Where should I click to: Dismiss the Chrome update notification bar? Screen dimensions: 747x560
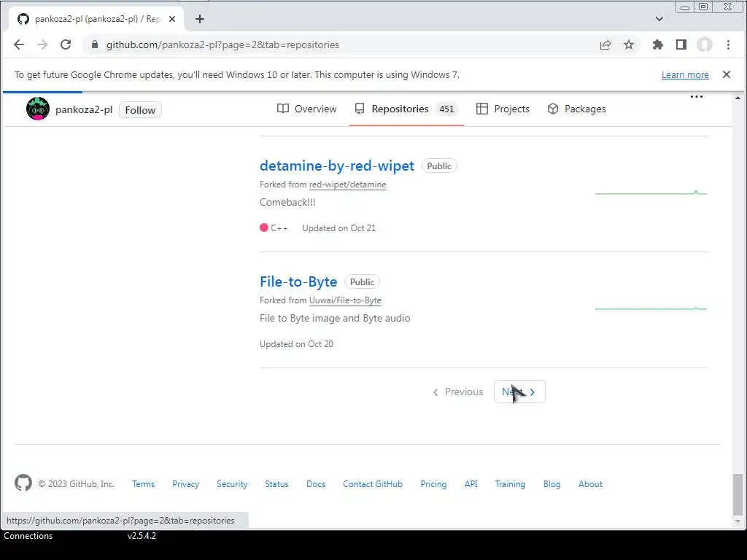[726, 74]
